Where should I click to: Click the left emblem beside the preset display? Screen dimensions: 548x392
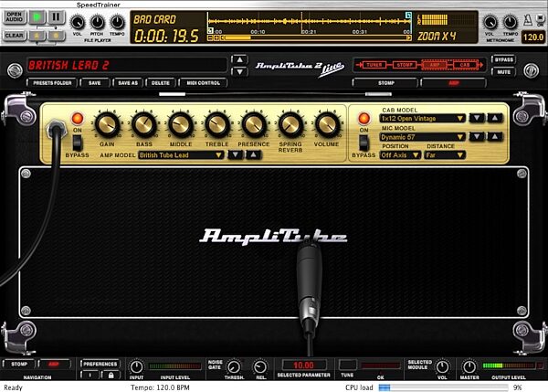coord(15,70)
